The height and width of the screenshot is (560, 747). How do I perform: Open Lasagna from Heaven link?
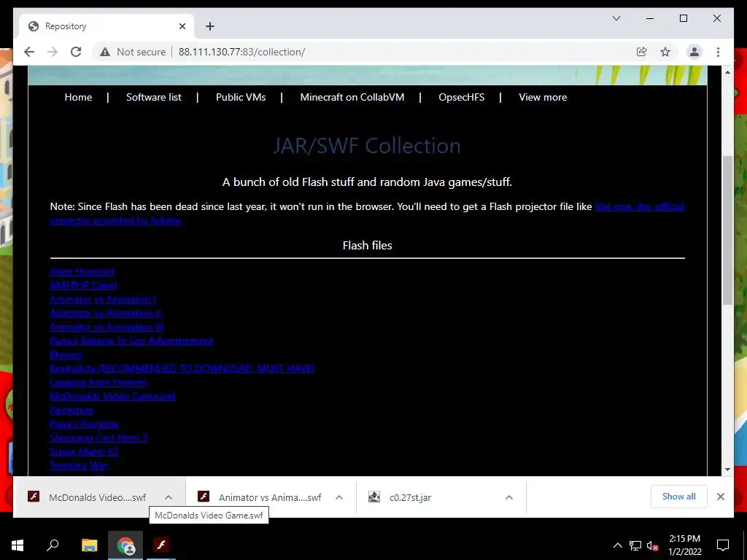98,382
